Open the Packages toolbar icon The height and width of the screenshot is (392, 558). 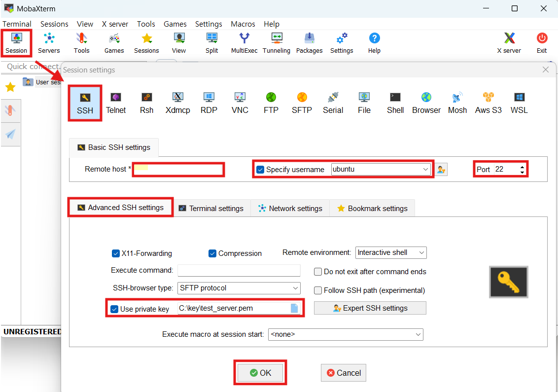pyautogui.click(x=309, y=43)
